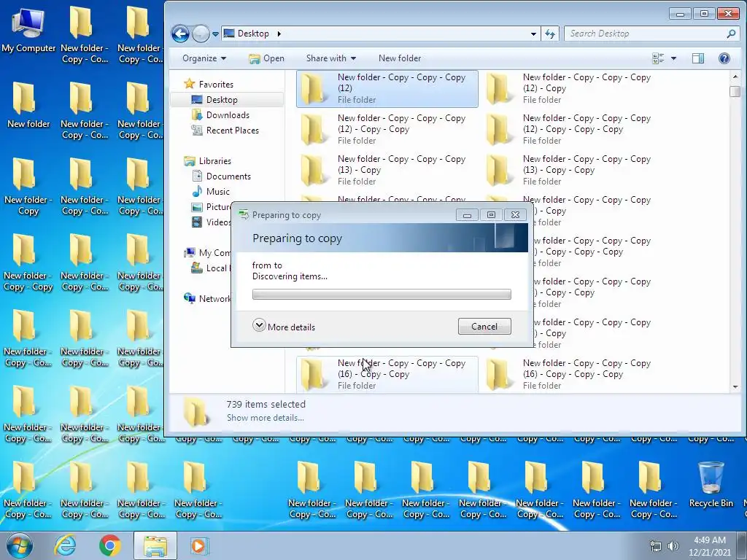Launch Google Chrome from the taskbar
This screenshot has height=560, width=747.
click(110, 545)
